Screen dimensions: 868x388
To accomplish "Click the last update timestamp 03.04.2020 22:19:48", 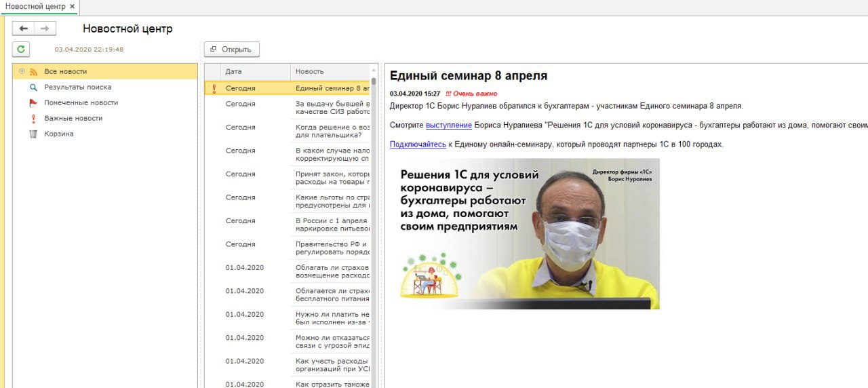I will click(89, 50).
